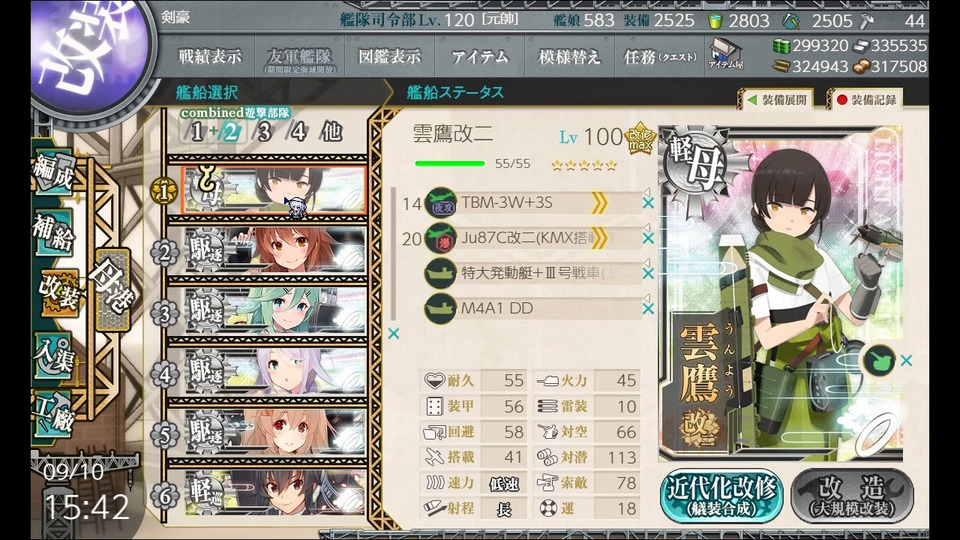Select the 入渠 docking sidebar icon
Viewport: 960px width, 540px height.
[x=55, y=357]
